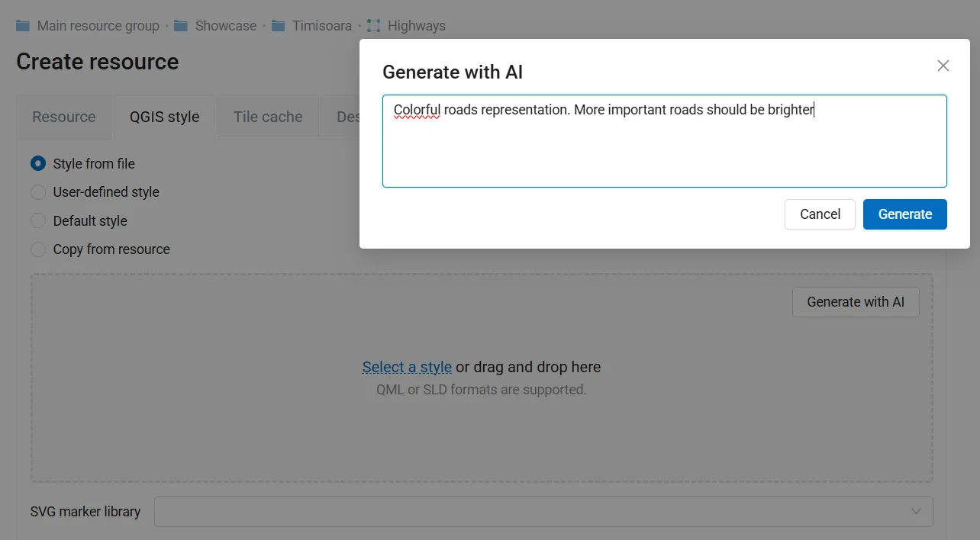Click the Showcase folder icon in breadcrumb
Image resolution: width=980 pixels, height=540 pixels.
181,26
